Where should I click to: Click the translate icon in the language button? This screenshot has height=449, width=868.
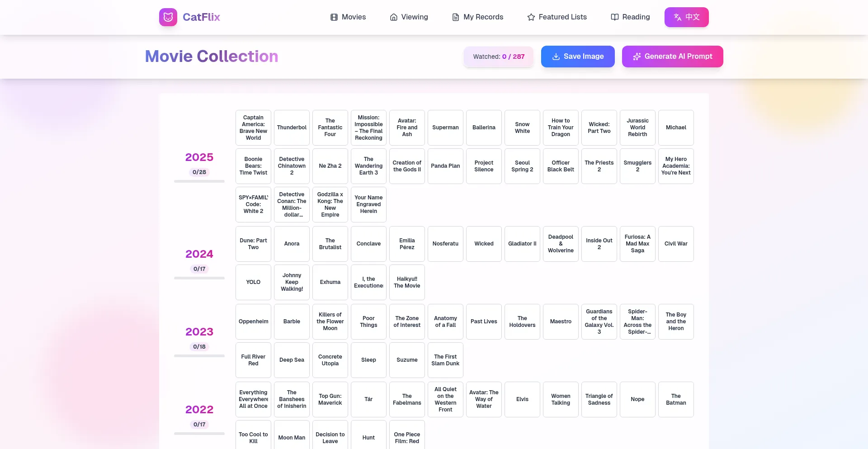678,17
